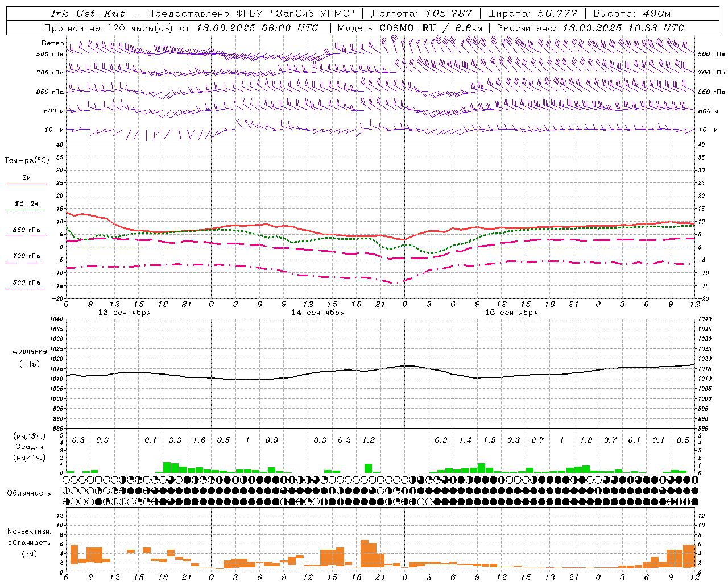Click the Давление pressure panel label
The width and height of the screenshot is (728, 582).
30,351
